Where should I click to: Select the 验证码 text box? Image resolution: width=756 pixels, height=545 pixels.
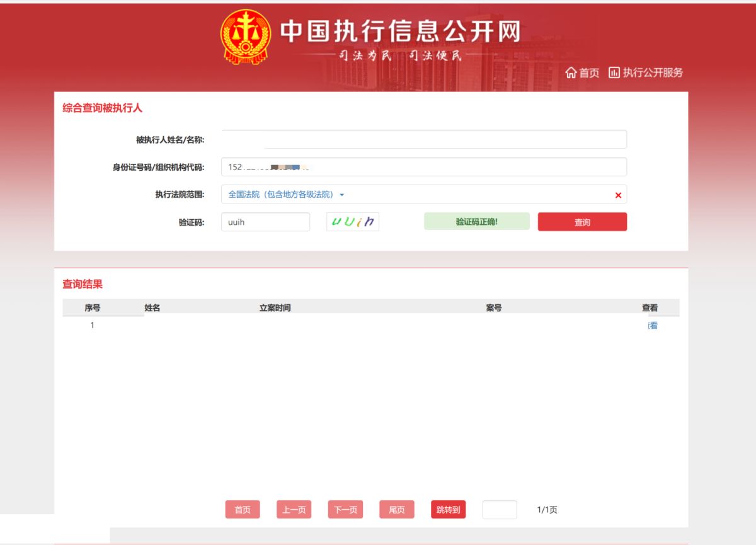265,222
